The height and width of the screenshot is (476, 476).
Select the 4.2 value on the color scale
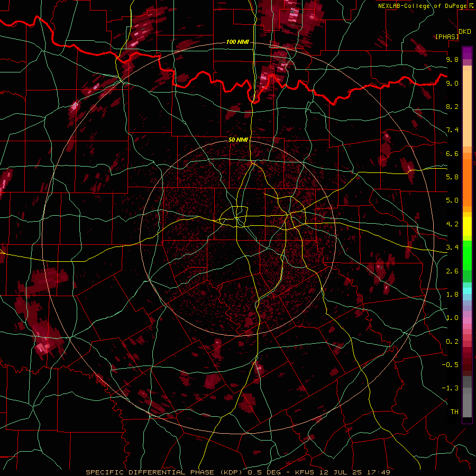tap(452, 224)
